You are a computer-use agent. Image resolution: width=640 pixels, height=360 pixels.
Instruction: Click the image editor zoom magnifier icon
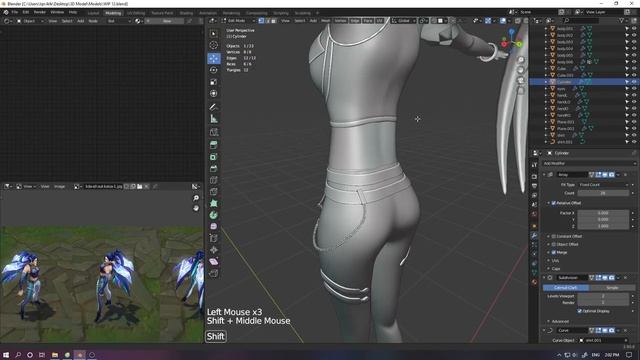(x=196, y=198)
